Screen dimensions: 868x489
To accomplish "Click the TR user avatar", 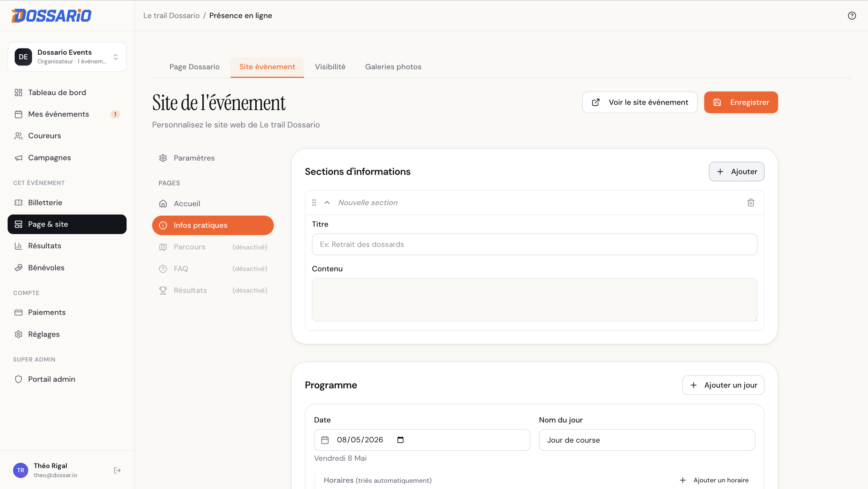I will pos(21,470).
